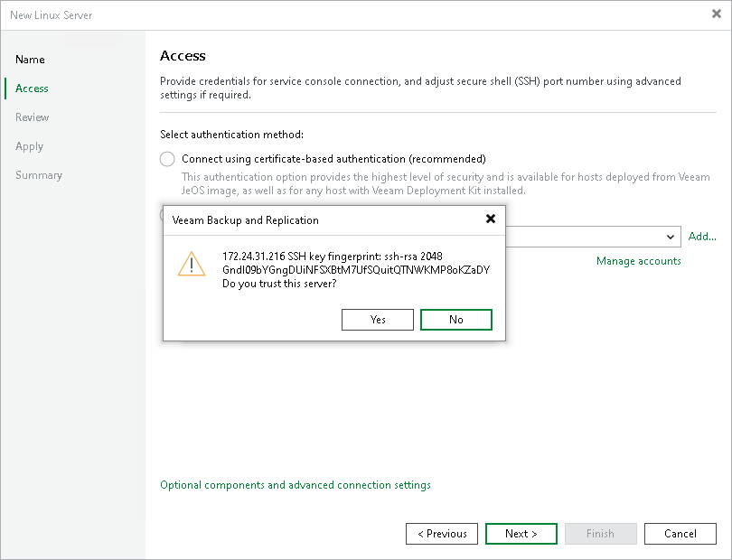Open the credentials dropdown arrow
Viewport: 732px width, 560px height.
671,237
